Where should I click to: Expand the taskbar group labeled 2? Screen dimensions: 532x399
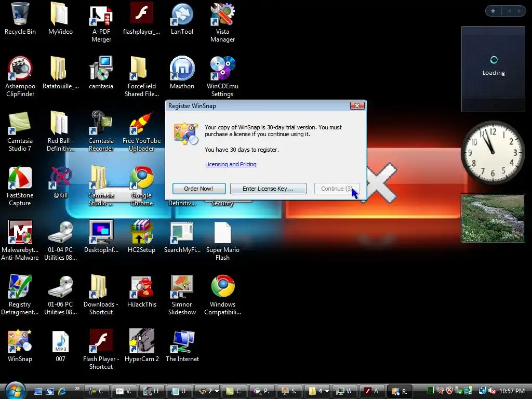pyautogui.click(x=208, y=391)
